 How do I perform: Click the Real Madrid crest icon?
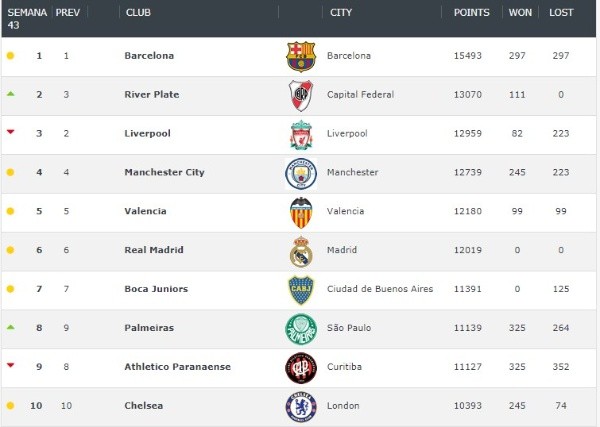point(300,251)
